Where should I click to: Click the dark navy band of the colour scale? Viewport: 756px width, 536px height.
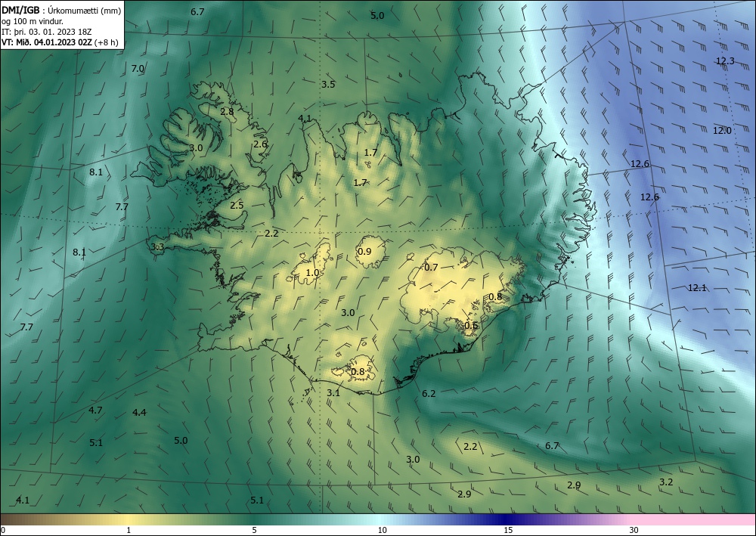pos(507,519)
